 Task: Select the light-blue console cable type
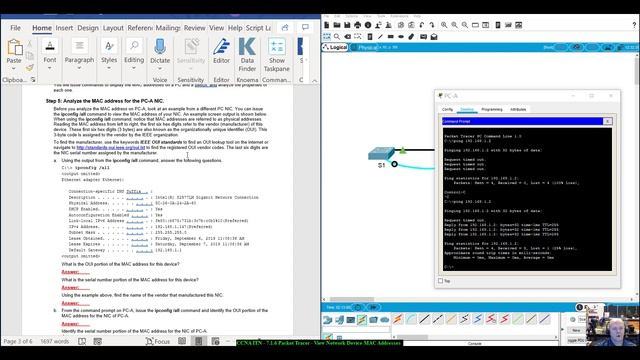(411, 319)
